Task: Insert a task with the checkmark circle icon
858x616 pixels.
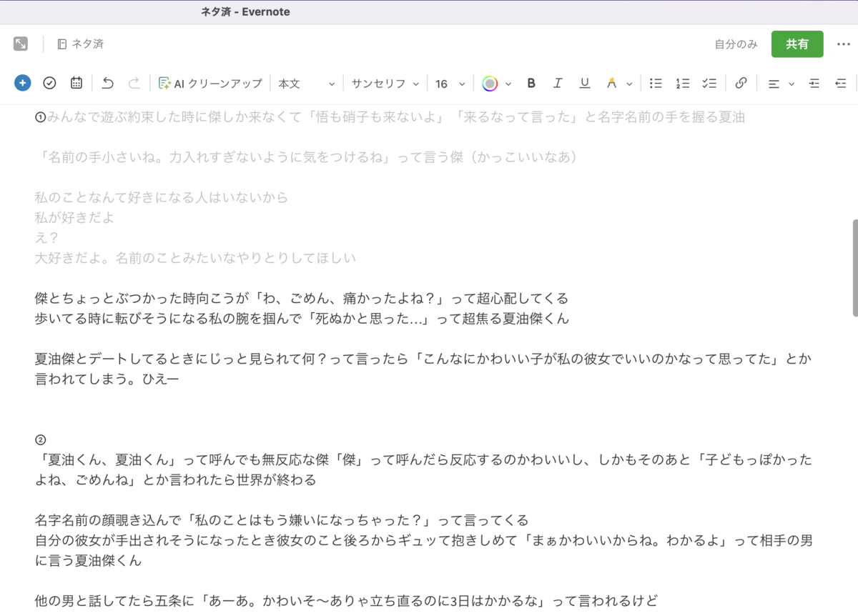Action: click(49, 83)
